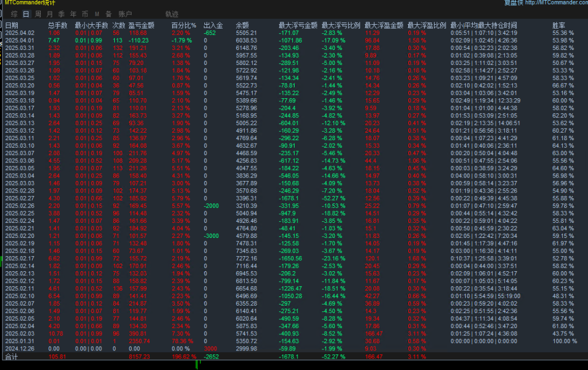Select the 2024.12.26 date row
The image size is (588, 370).
(20, 348)
